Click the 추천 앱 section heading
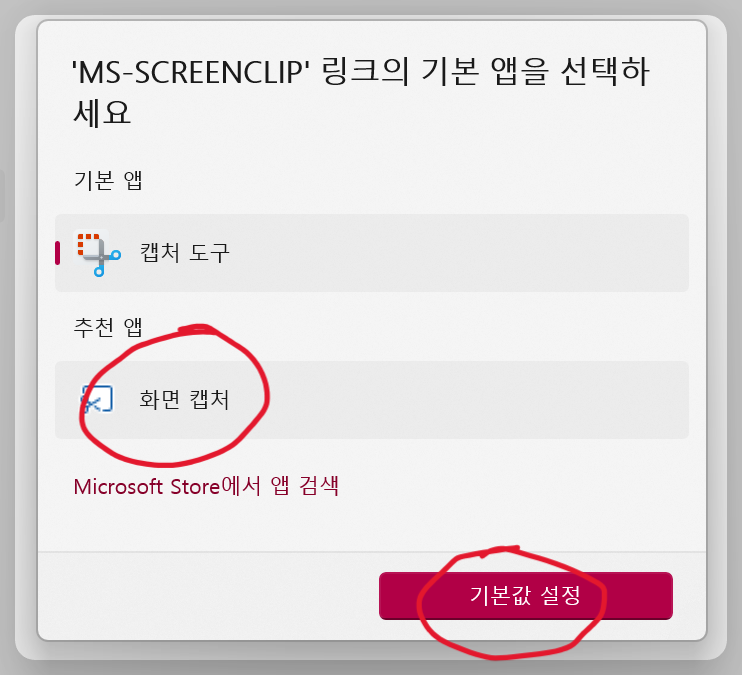The image size is (742, 675). click(108, 327)
